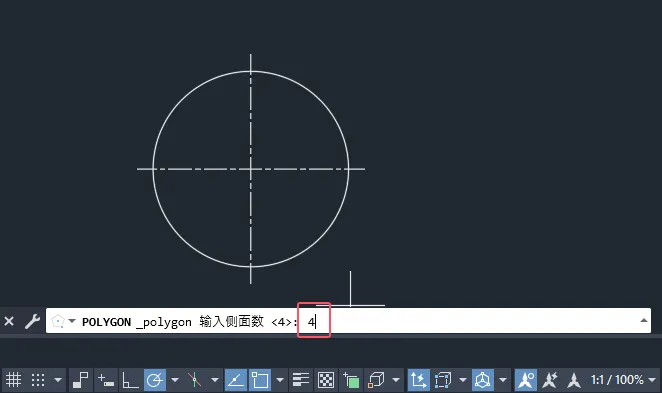The height and width of the screenshot is (393, 662).
Task: Click the Object Snap Tracking icon
Action: (236, 380)
